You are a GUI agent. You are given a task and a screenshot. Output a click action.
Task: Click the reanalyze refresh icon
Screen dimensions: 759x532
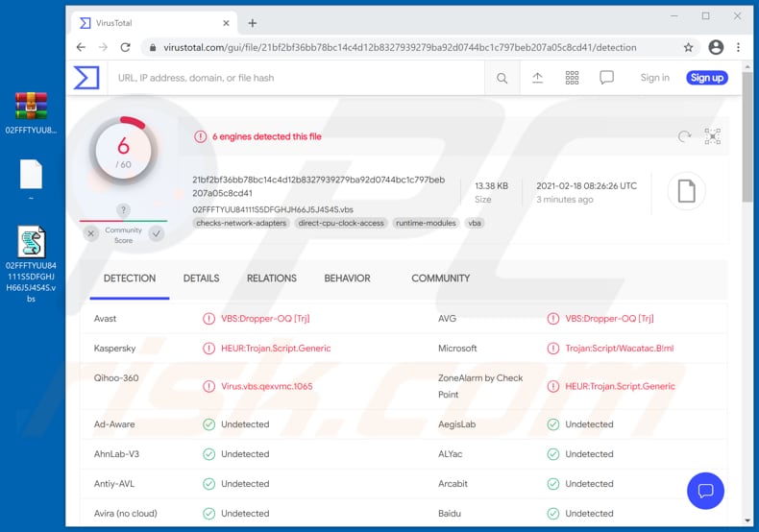(684, 137)
